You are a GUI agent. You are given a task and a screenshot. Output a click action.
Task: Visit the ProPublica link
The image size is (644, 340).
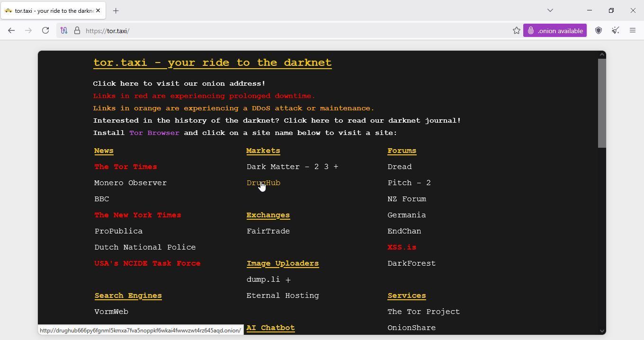point(118,231)
